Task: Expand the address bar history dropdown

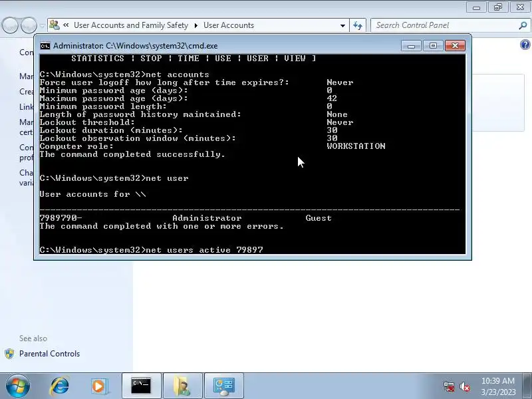Action: (342, 25)
